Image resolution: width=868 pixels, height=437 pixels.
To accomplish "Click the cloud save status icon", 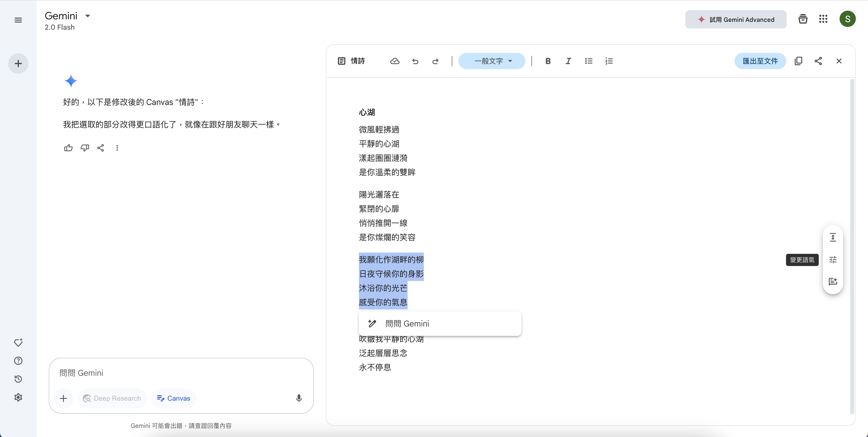I will [395, 61].
